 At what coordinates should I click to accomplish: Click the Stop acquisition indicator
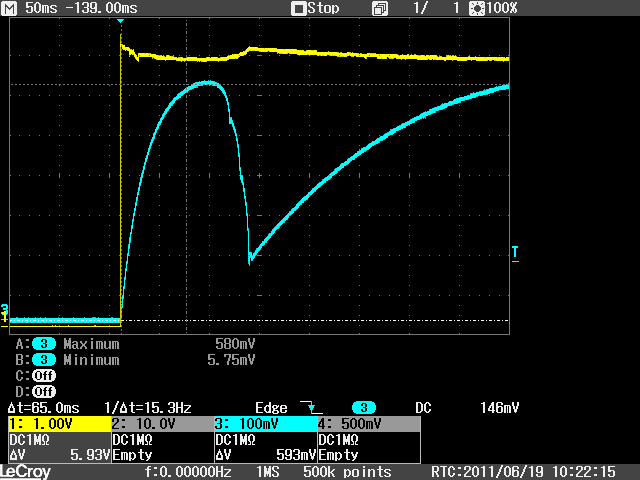(x=315, y=8)
